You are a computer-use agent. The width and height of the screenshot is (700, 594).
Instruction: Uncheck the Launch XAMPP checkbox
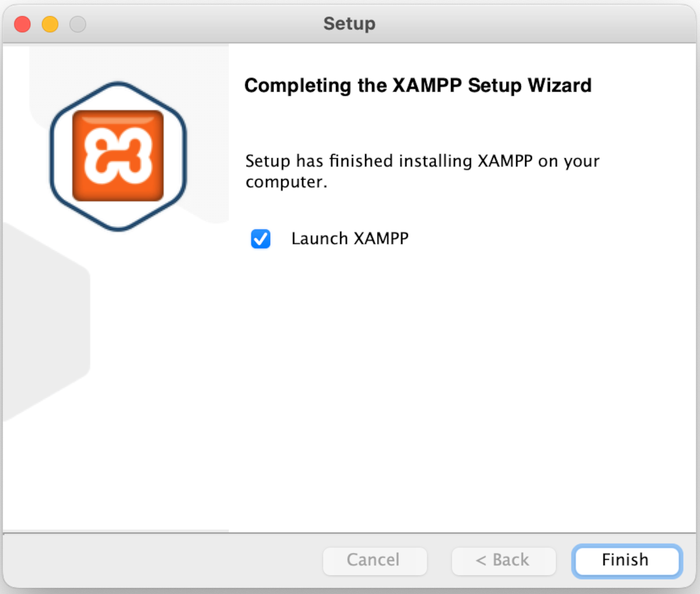pyautogui.click(x=261, y=239)
